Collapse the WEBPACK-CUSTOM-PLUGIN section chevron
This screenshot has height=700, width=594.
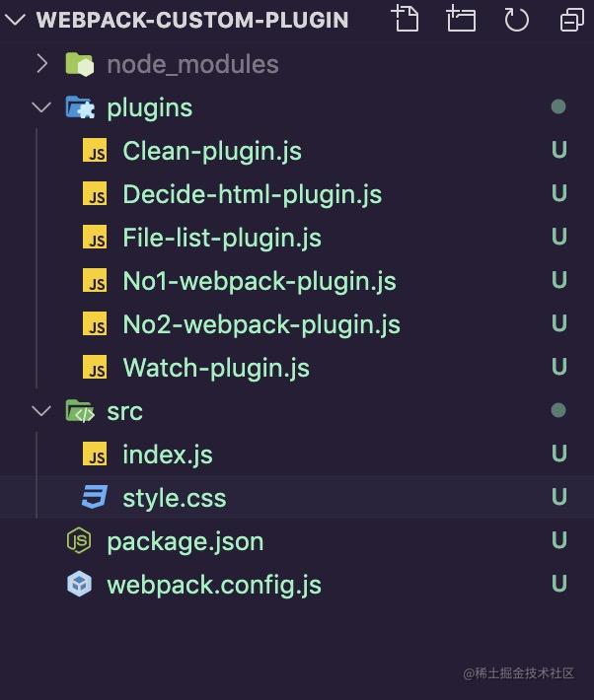(x=15, y=20)
